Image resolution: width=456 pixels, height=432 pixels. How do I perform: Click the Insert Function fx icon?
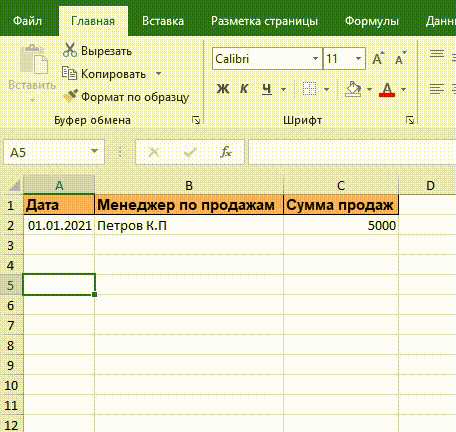(226, 152)
